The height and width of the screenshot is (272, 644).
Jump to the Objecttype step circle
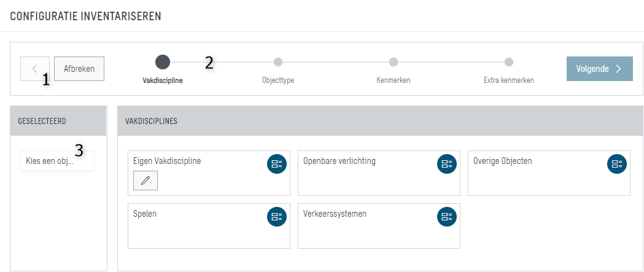(278, 62)
